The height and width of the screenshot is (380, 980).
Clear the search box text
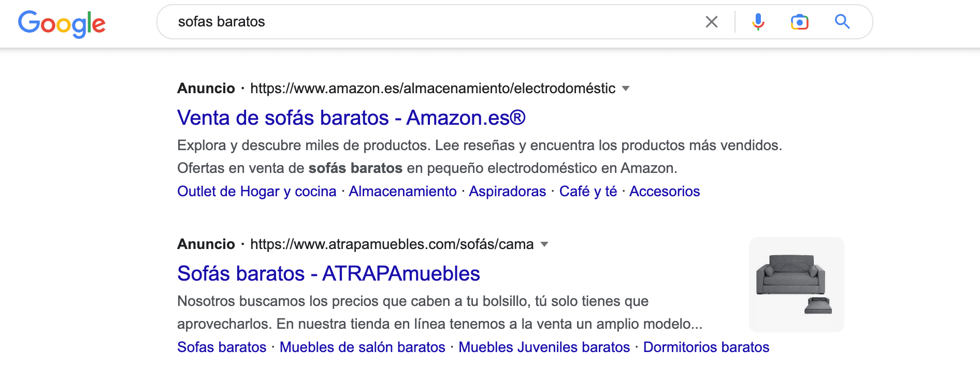tap(711, 22)
